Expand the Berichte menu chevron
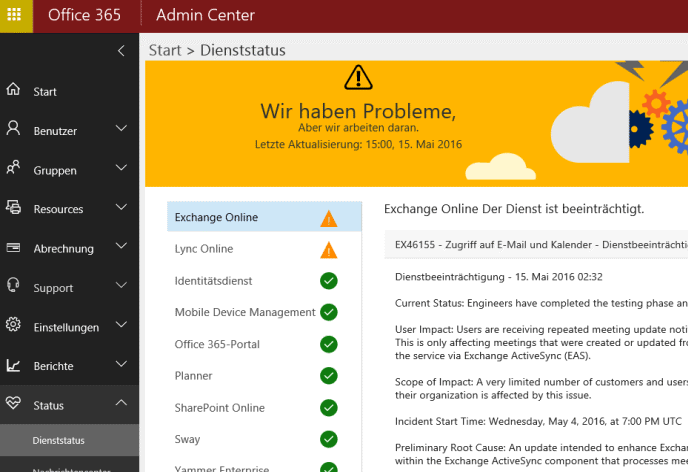Image resolution: width=688 pixels, height=472 pixels. 121,364
